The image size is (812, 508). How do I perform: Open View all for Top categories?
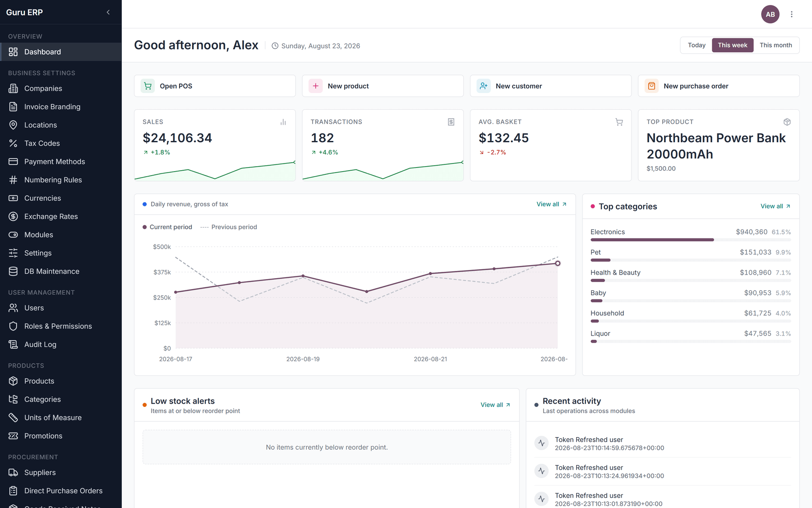[775, 206]
